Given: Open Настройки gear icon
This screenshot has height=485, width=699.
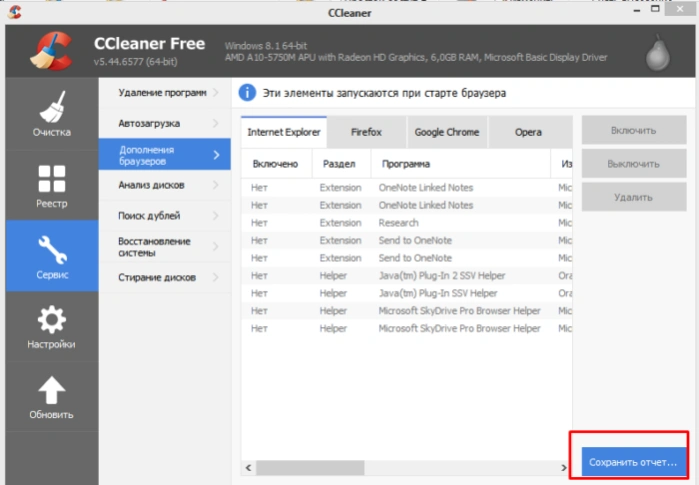Looking at the screenshot, I should (52, 319).
